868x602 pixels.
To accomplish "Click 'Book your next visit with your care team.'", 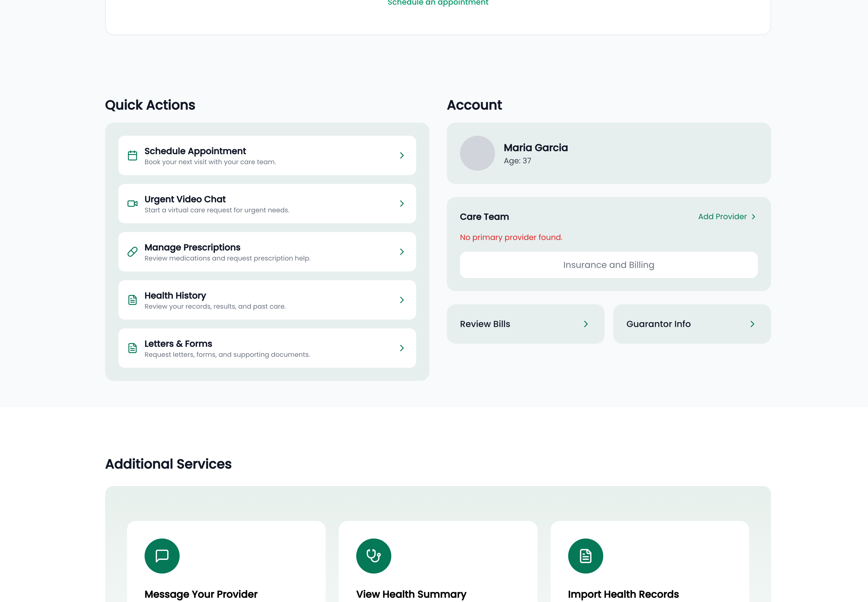I will click(210, 162).
